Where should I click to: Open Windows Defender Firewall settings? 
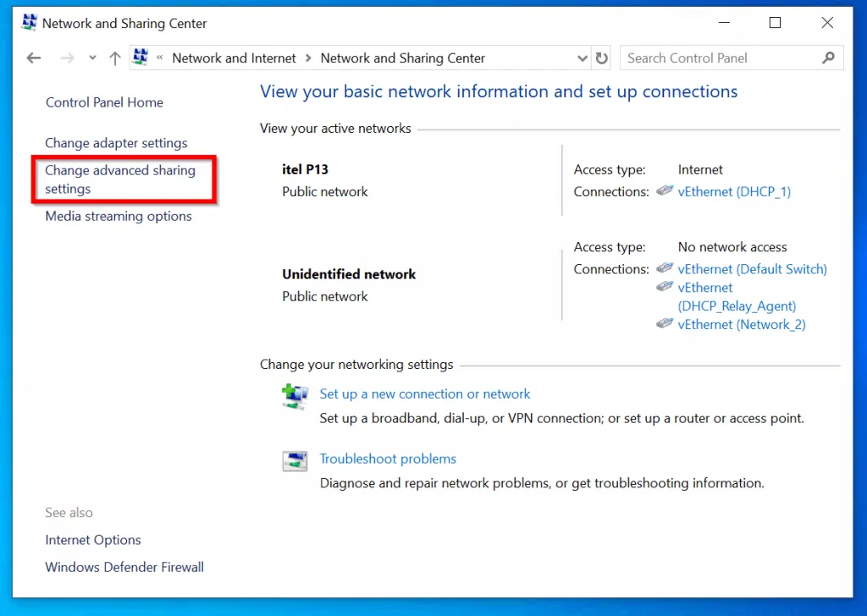tap(124, 567)
